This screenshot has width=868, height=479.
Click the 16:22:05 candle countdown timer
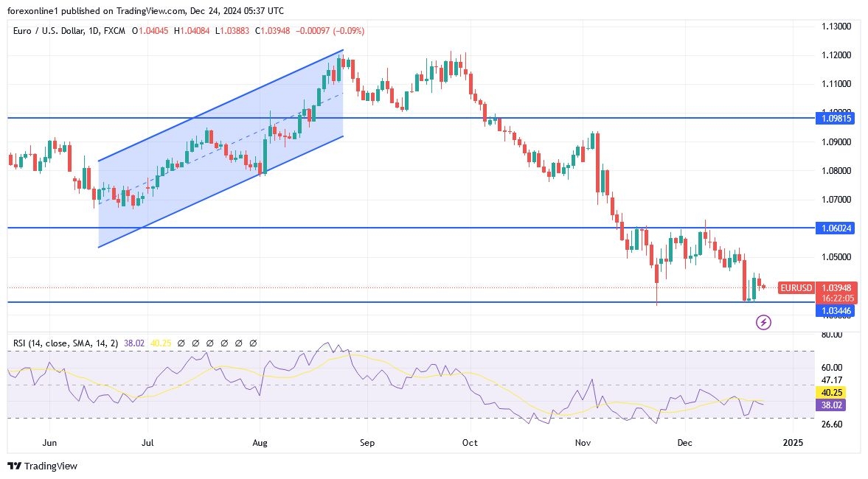837,297
